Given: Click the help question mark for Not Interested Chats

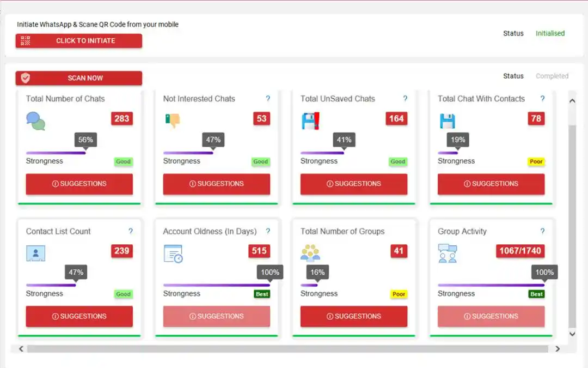Looking at the screenshot, I should [x=268, y=99].
